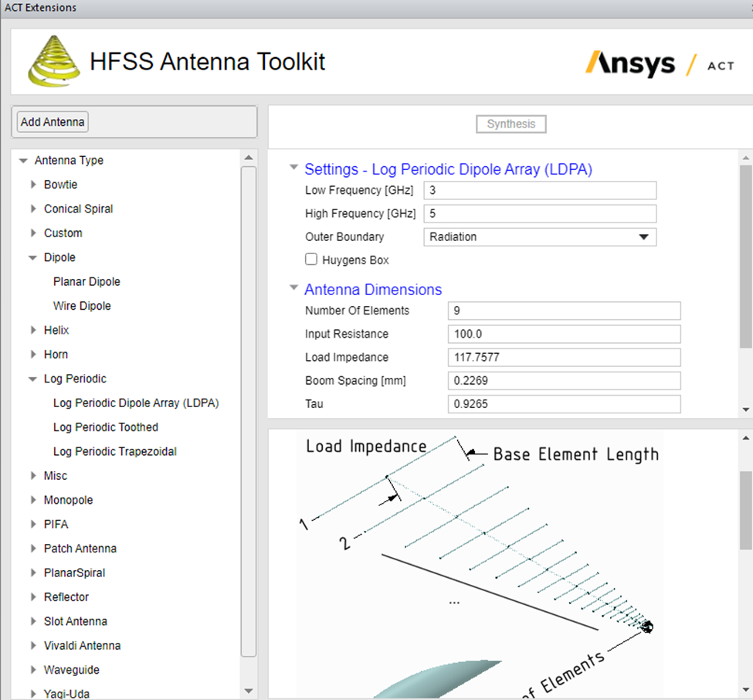Select Log Periodic Toothed antenna
Screen dimensions: 753x700
coord(105,426)
